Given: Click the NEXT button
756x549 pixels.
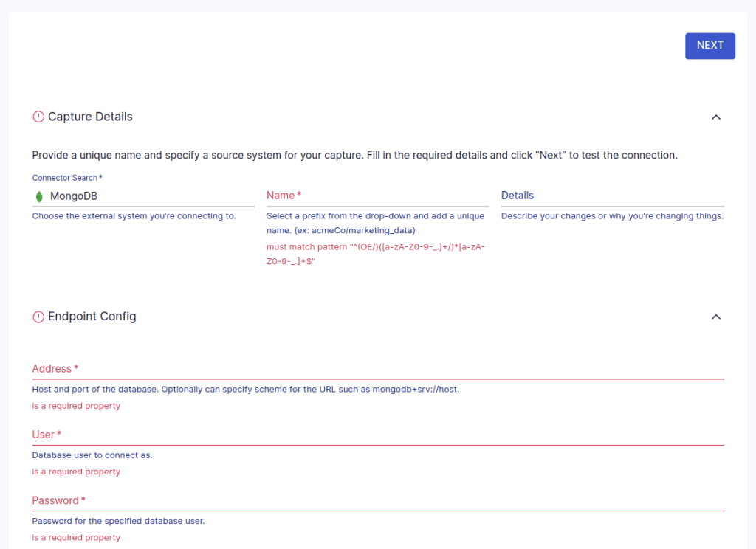Looking at the screenshot, I should point(709,45).
